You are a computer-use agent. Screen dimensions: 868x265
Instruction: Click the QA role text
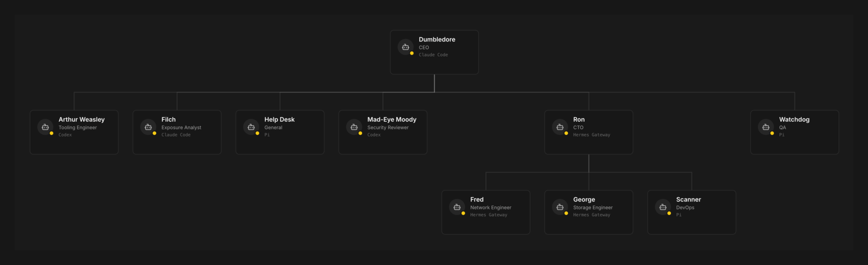[783, 128]
